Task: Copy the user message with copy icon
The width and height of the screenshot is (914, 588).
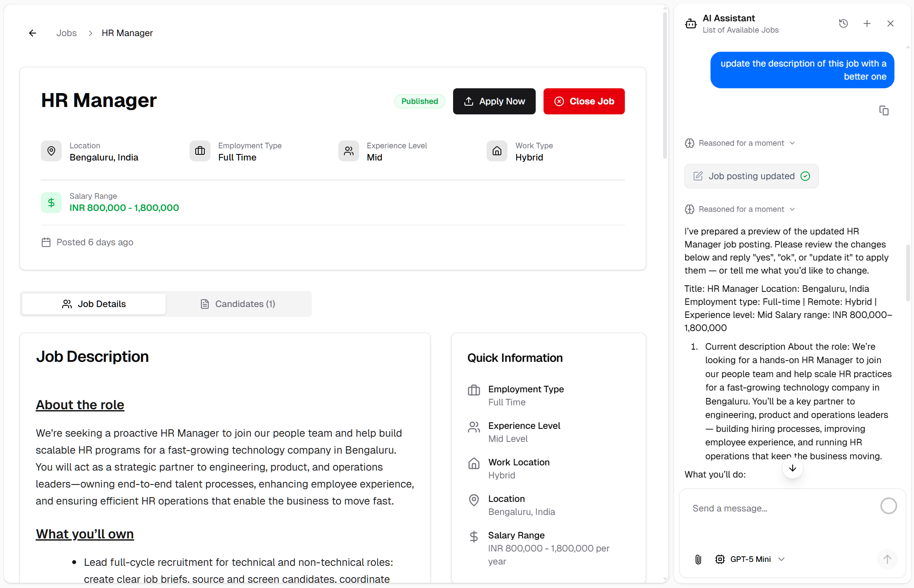Action: [884, 110]
